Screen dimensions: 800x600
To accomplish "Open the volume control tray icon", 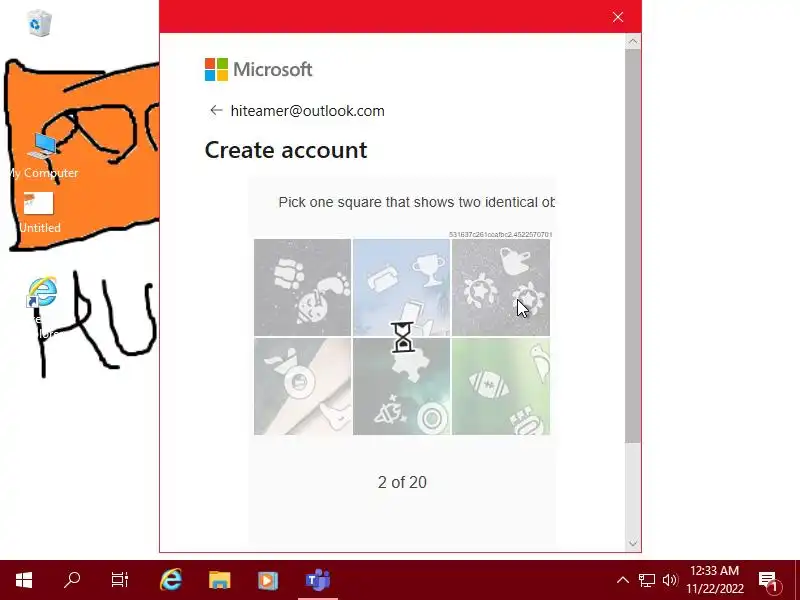I will pos(670,580).
